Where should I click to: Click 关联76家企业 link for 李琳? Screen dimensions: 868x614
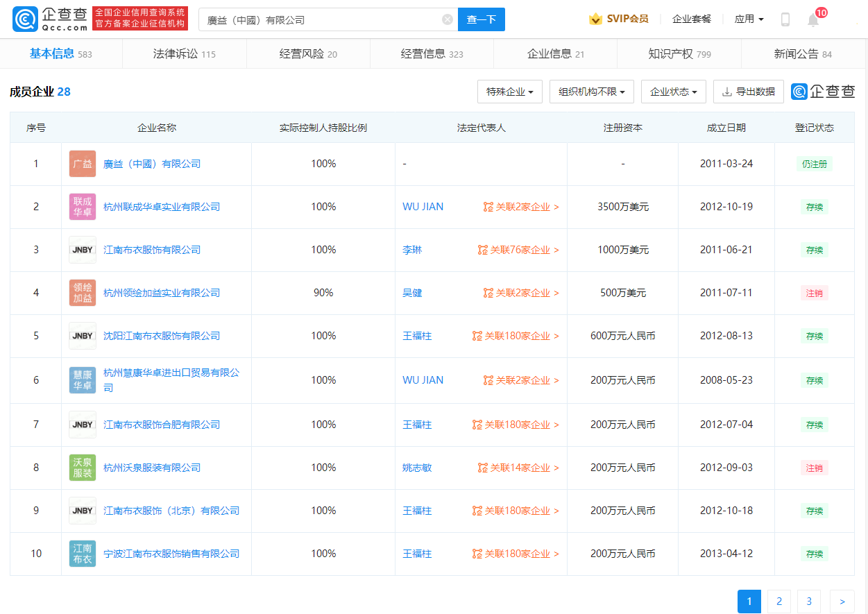(518, 250)
